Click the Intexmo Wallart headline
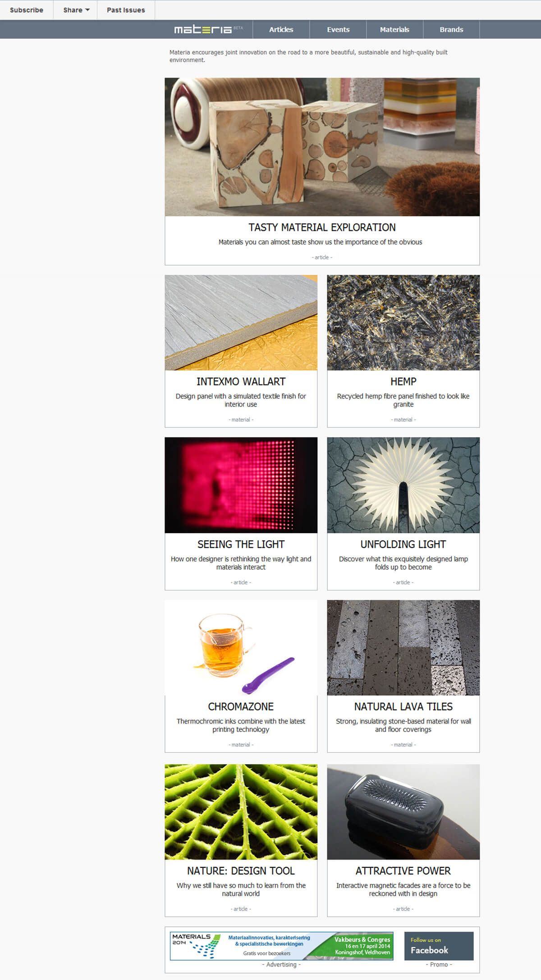The height and width of the screenshot is (980, 541). [x=241, y=381]
